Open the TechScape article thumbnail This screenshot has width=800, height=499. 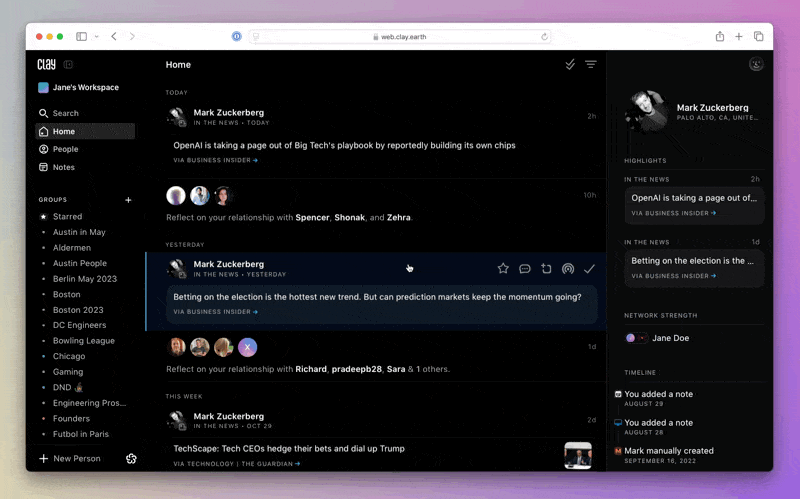point(577,455)
